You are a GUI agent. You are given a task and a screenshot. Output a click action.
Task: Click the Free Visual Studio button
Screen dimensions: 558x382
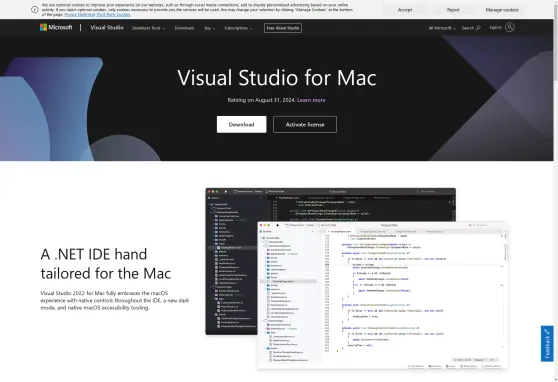tap(283, 28)
